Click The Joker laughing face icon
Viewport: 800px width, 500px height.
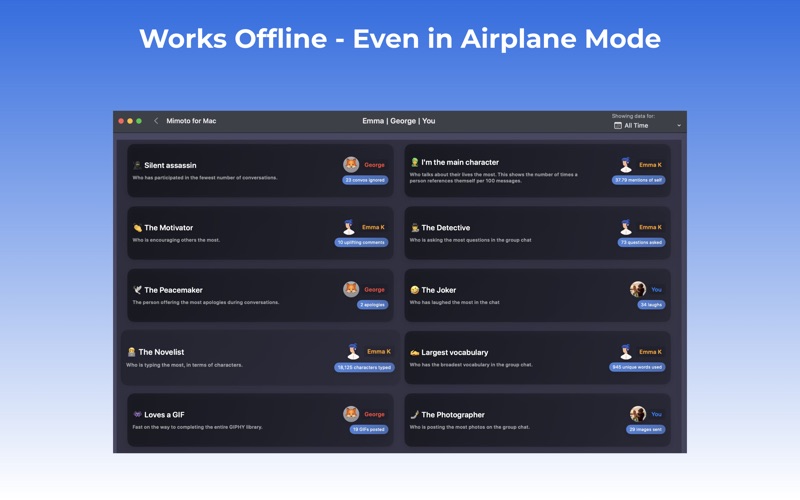tap(414, 290)
